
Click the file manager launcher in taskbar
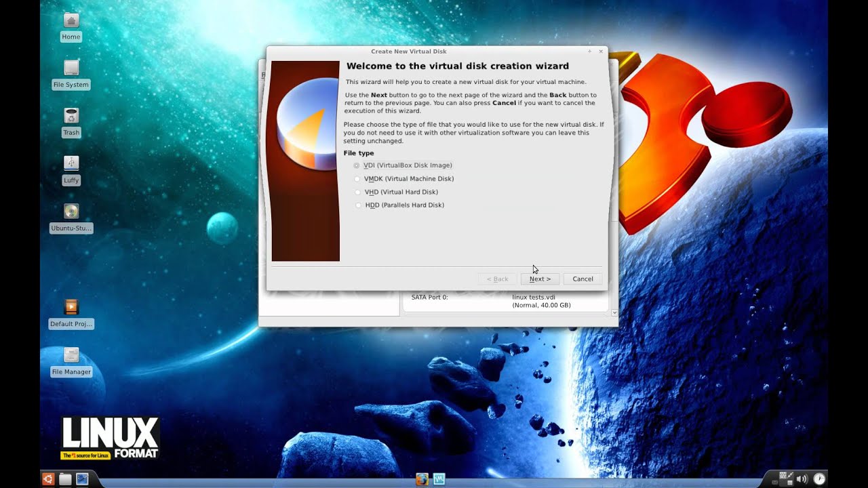tap(65, 479)
